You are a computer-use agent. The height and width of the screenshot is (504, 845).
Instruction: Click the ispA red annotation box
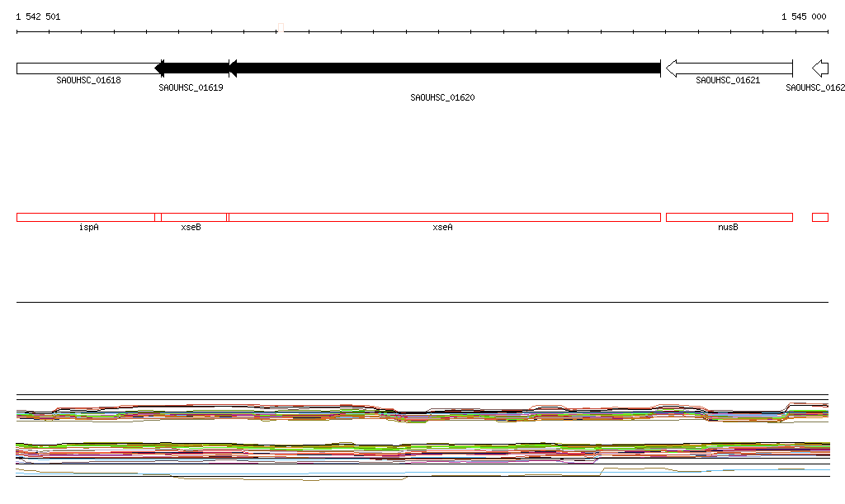[89, 218]
